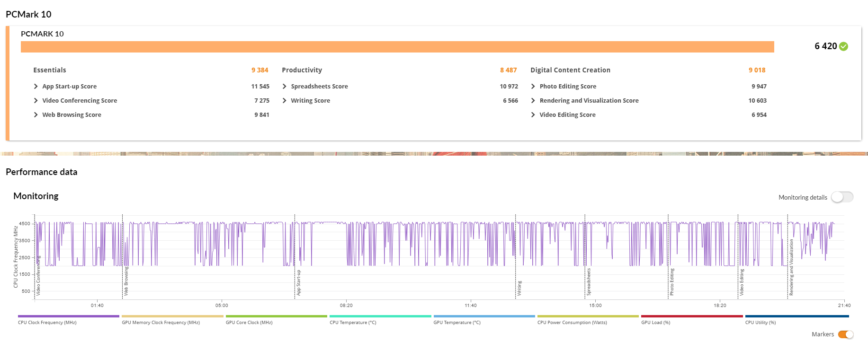Click the Web Browsing value 9 841
This screenshot has width=868, height=360.
[x=262, y=115]
